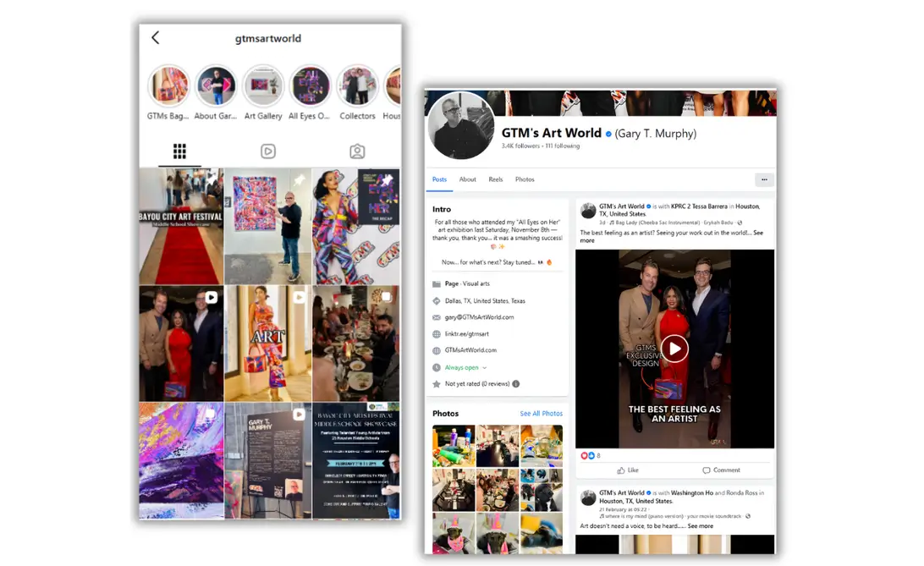This screenshot has width=924, height=566.
Task: Click the envelope icon beside the email address
Action: 437,317
